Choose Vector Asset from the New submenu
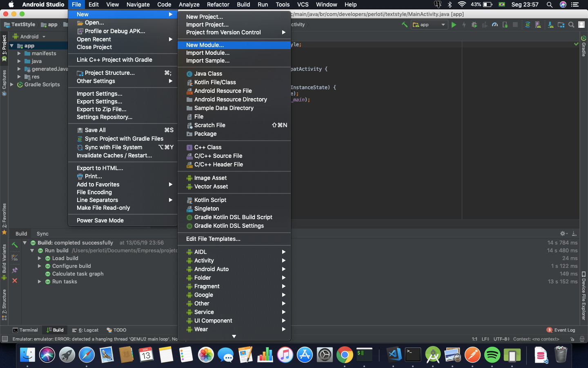The height and width of the screenshot is (368, 588). [234, 186]
